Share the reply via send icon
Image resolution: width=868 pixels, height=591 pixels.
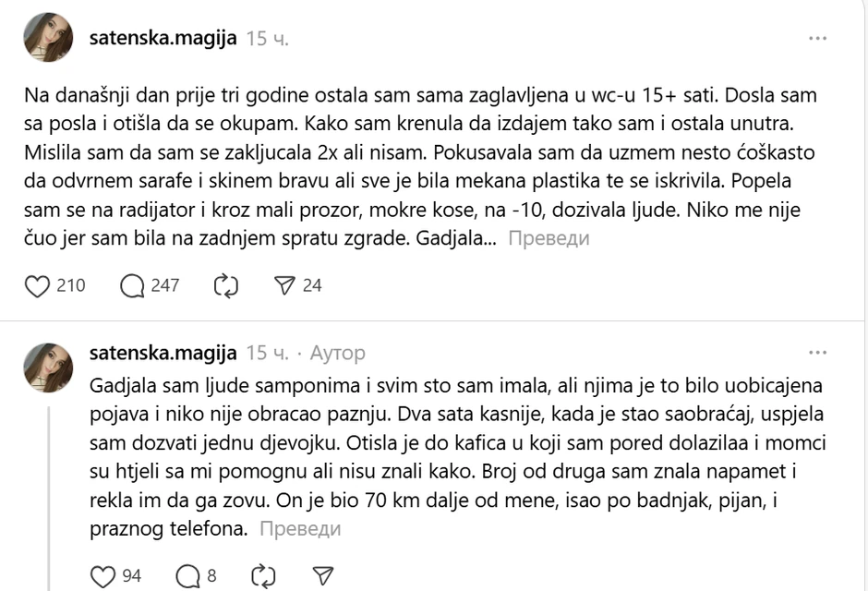point(322,576)
